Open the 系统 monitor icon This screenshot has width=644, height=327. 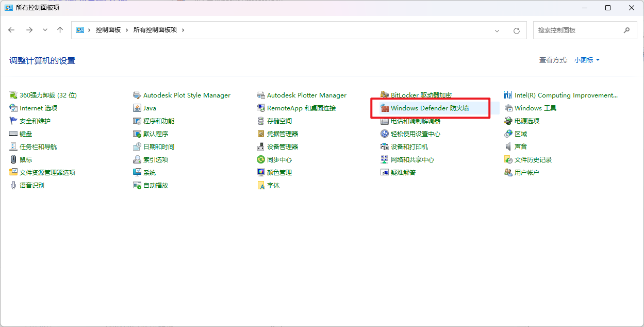point(137,172)
